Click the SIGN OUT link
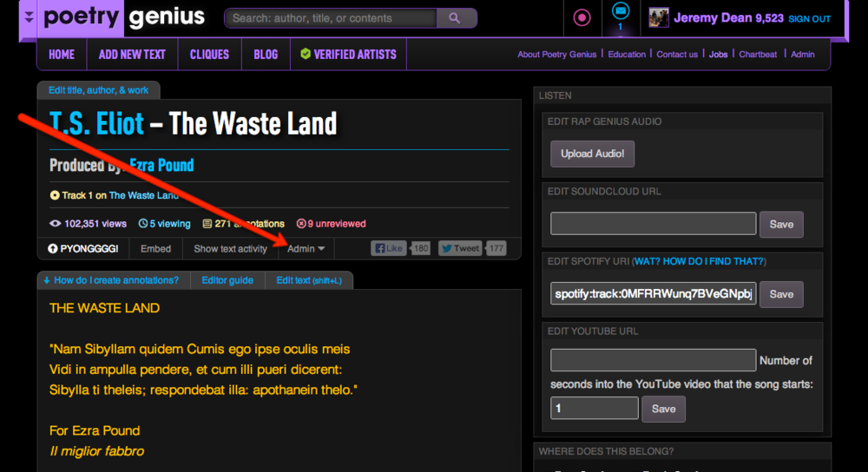This screenshot has height=472, width=868. pyautogui.click(x=809, y=19)
